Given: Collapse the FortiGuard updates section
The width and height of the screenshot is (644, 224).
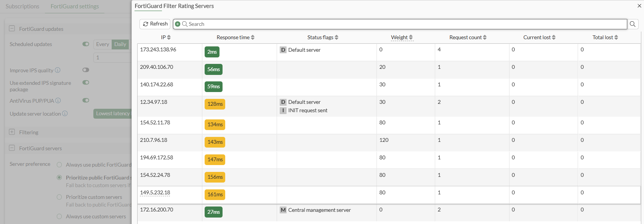Looking at the screenshot, I should pos(12,29).
